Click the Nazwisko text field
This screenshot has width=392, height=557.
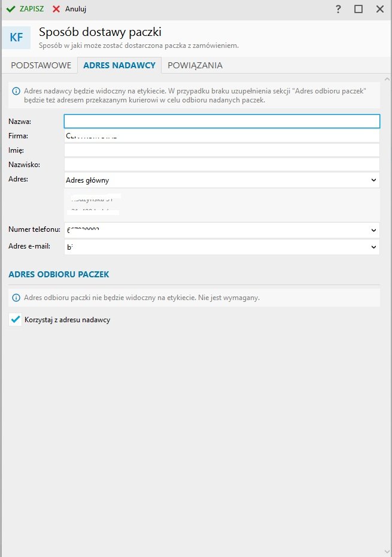221,165
